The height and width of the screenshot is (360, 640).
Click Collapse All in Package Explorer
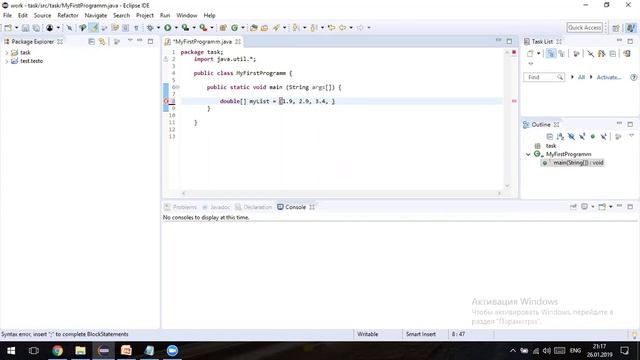click(x=91, y=42)
